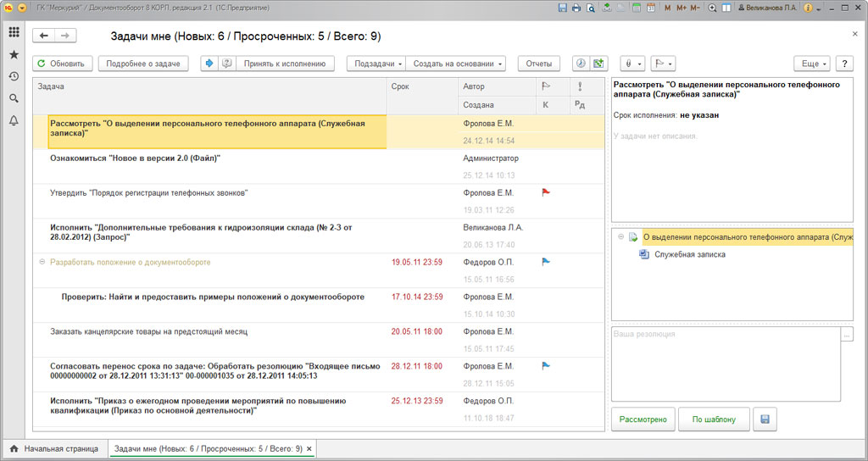Click the clock icon in the toolbar
Image resolution: width=868 pixels, height=461 pixels.
tap(581, 64)
